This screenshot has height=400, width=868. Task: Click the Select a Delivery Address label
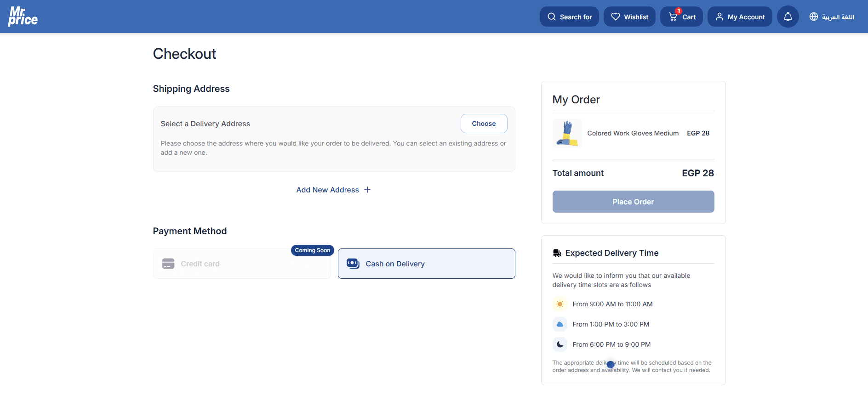pyautogui.click(x=205, y=124)
